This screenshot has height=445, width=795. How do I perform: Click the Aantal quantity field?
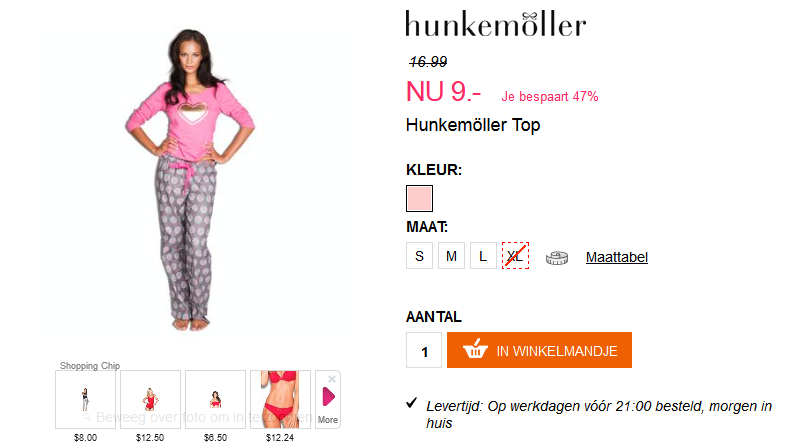coord(424,350)
